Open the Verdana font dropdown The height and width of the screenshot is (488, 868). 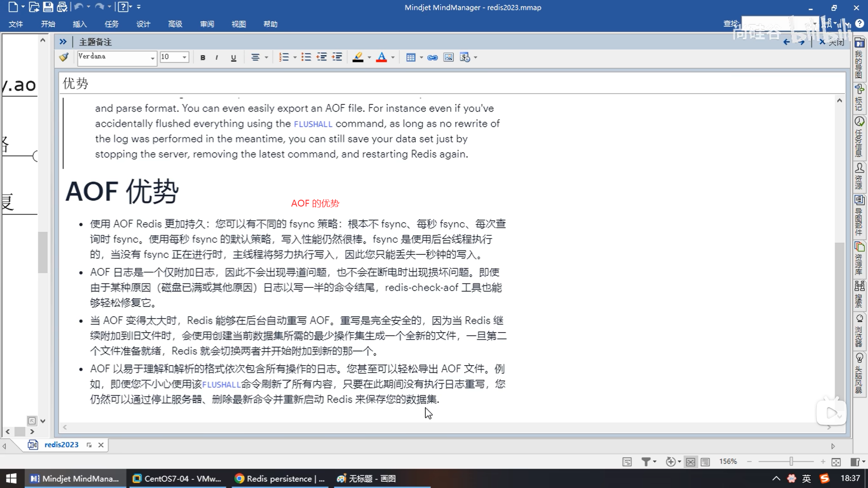[152, 58]
